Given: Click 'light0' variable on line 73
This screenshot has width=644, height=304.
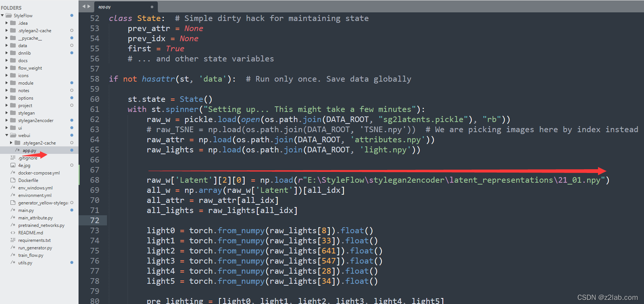Looking at the screenshot, I should (x=161, y=231).
